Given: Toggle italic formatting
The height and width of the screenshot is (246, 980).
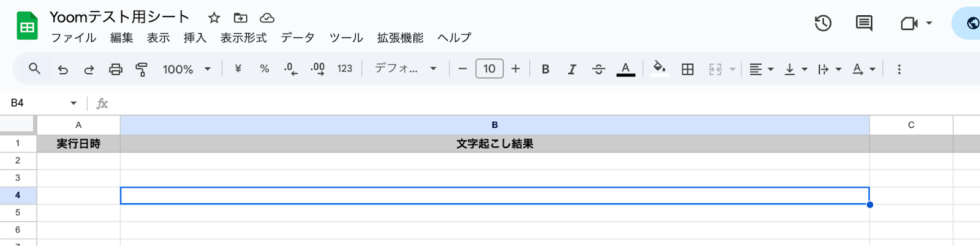Looking at the screenshot, I should [571, 69].
